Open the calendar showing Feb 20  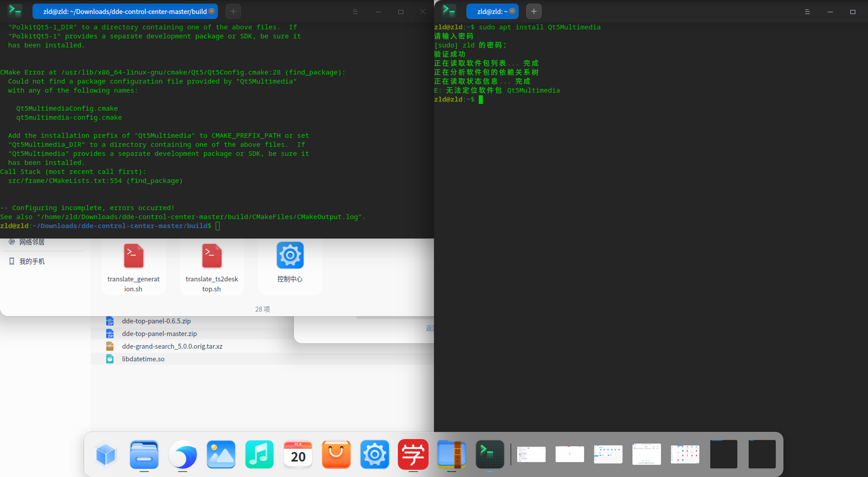[298, 454]
